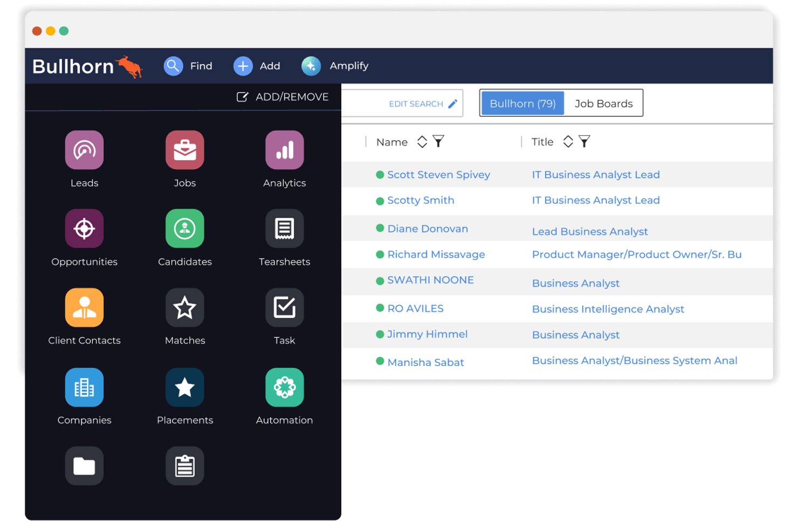This screenshot has height=532, width=798.
Task: Click the ADD/REMOVE button
Action: (x=283, y=97)
